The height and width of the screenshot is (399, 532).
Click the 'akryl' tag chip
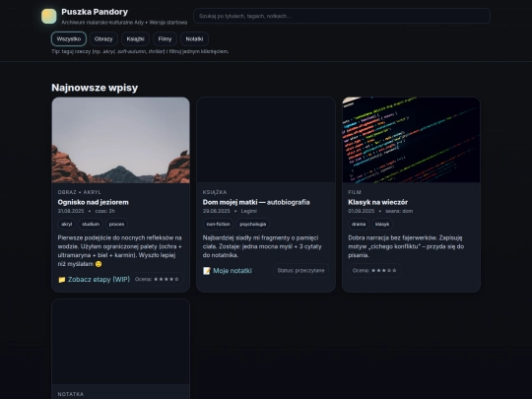[x=67, y=224]
